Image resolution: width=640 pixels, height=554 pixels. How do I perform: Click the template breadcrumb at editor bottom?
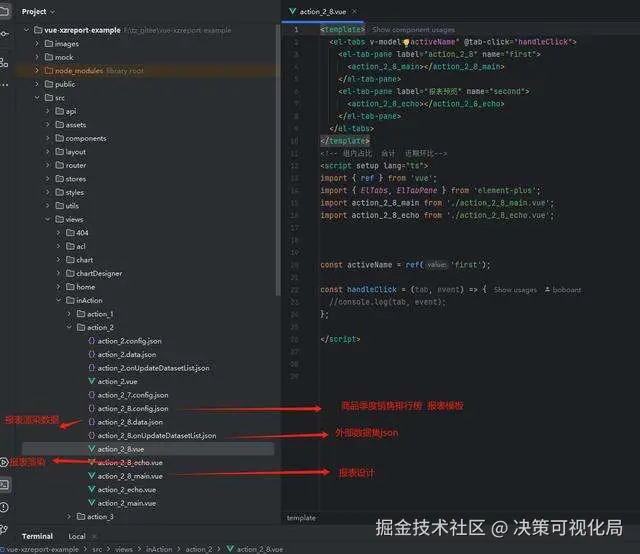click(x=301, y=518)
